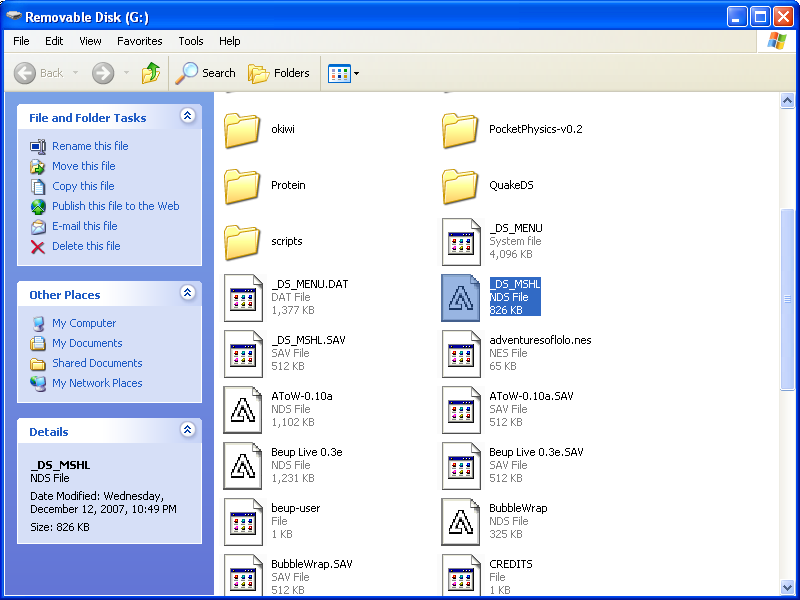Image resolution: width=800 pixels, height=600 pixels.
Task: Click the vertical scrollbar down arrow
Action: pos(789,589)
